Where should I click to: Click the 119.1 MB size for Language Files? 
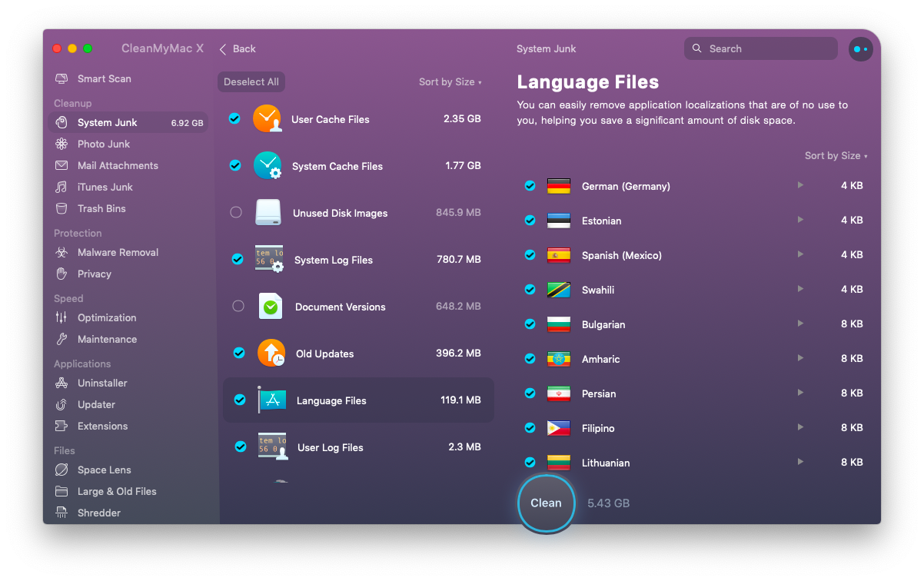click(x=460, y=400)
